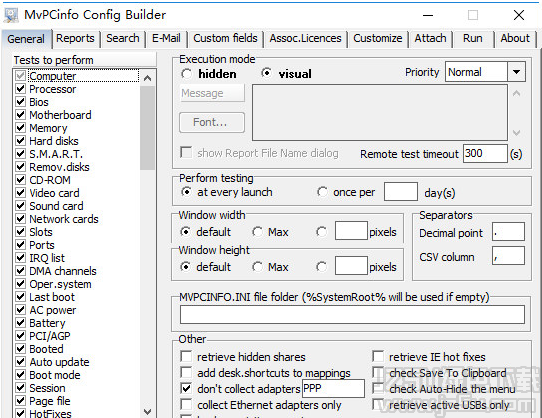The image size is (542, 418).
Task: Set Window width to Max
Action: [x=257, y=232]
